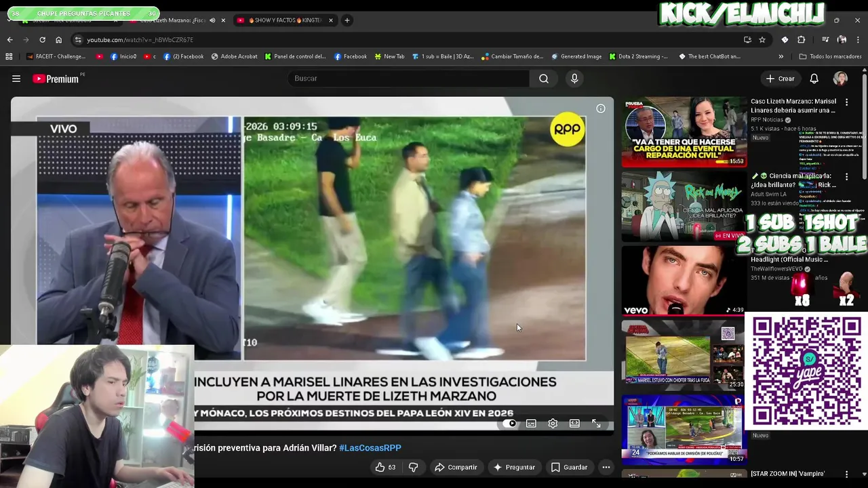Open options for Caso Lizeth Marzano video
868x488 pixels.
tap(846, 102)
